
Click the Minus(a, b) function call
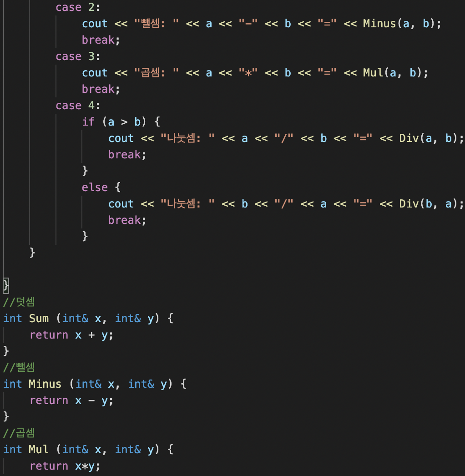tap(399, 24)
